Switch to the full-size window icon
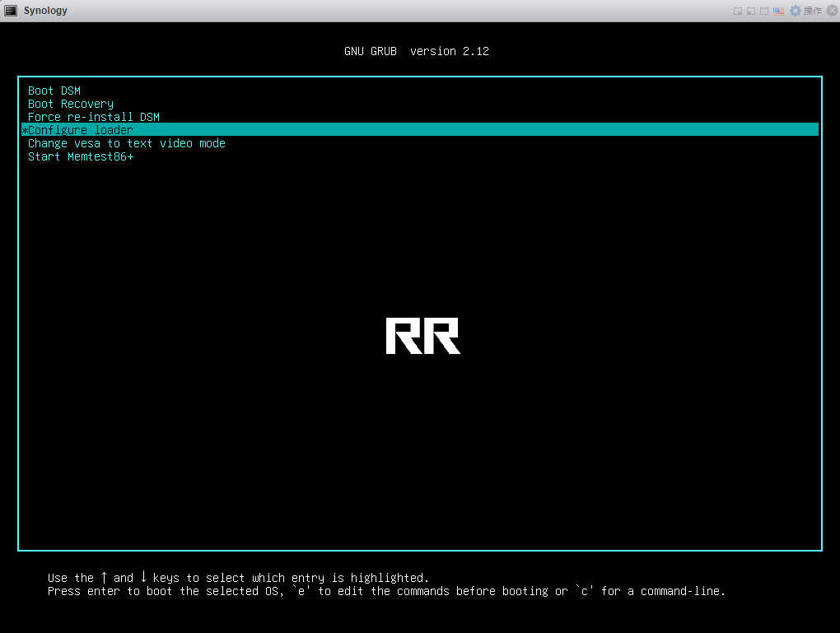840x633 pixels. [x=764, y=11]
